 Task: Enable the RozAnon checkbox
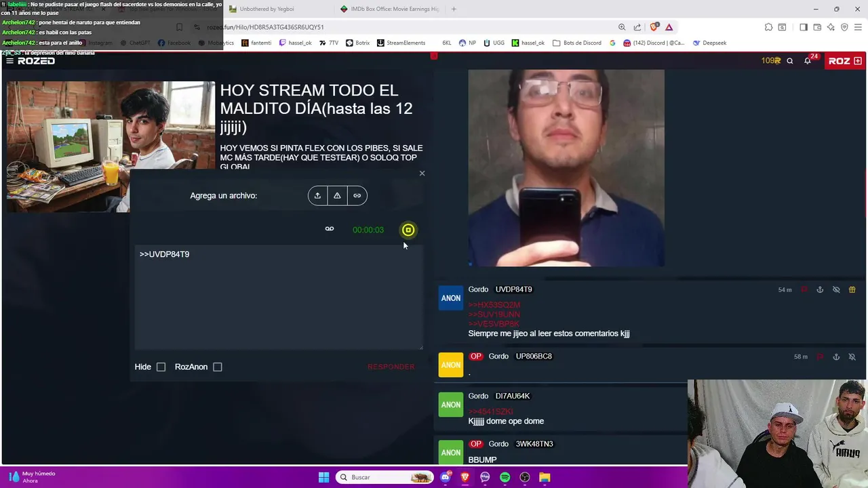(217, 367)
